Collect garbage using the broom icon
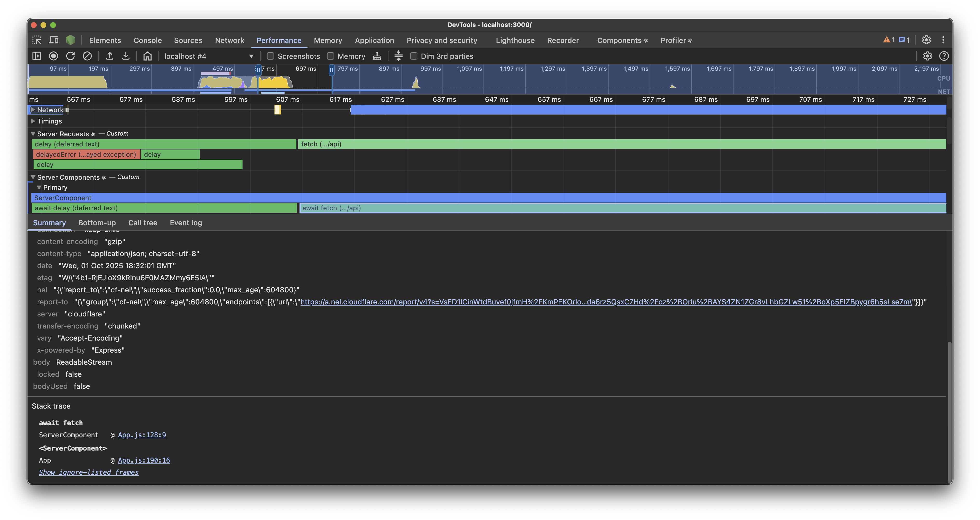 pyautogui.click(x=376, y=56)
